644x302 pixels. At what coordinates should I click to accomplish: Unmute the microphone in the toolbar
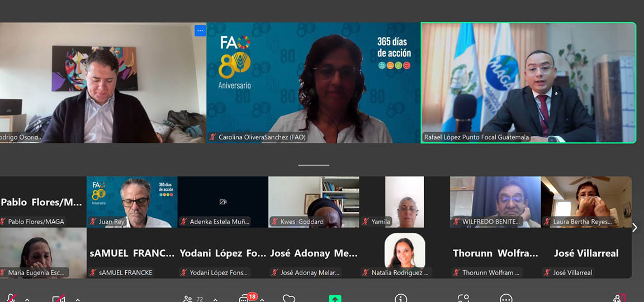[x=11, y=299]
